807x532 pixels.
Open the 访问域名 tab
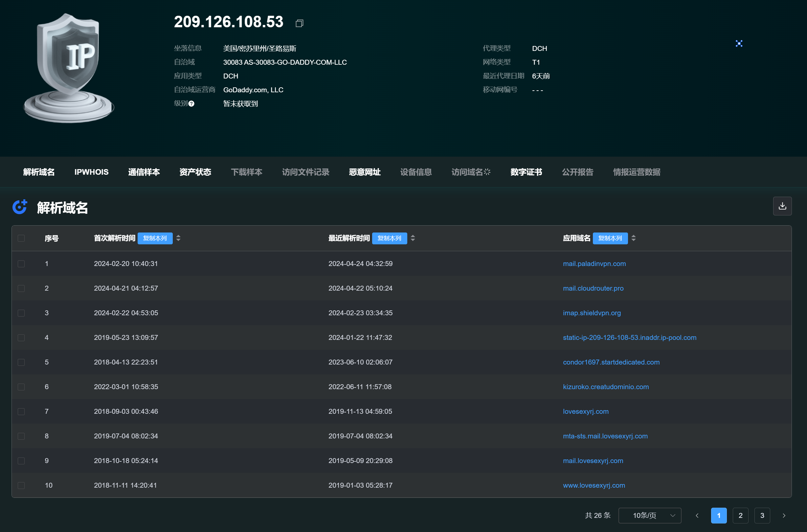[471, 172]
